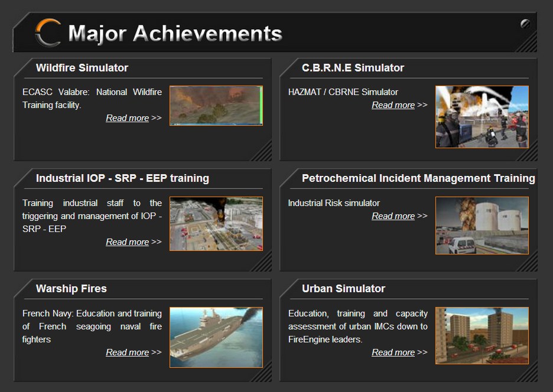
Task: Follow Read more for Industrial IOP - SRP - EEP training
Action: click(127, 242)
